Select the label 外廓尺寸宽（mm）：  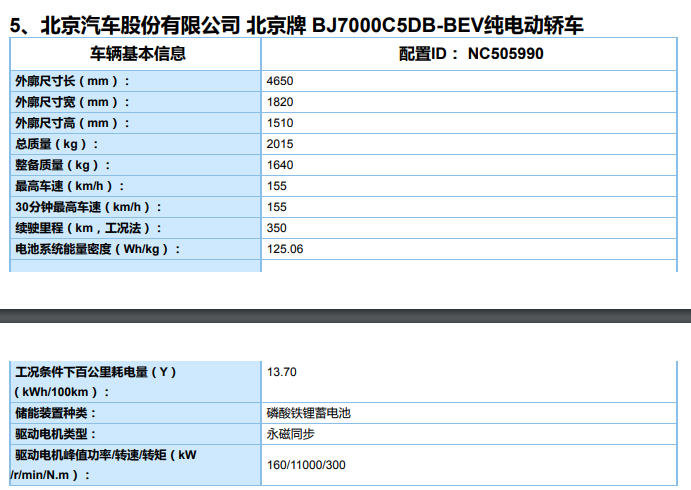click(x=73, y=102)
